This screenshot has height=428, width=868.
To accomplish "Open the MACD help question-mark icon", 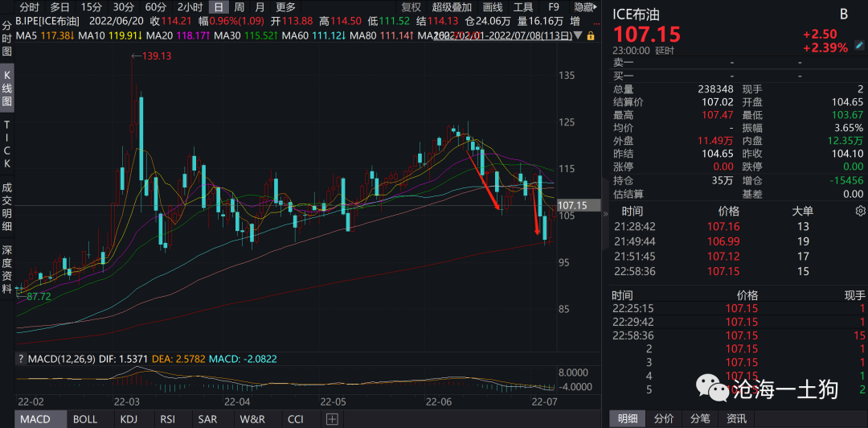I will coord(21,360).
